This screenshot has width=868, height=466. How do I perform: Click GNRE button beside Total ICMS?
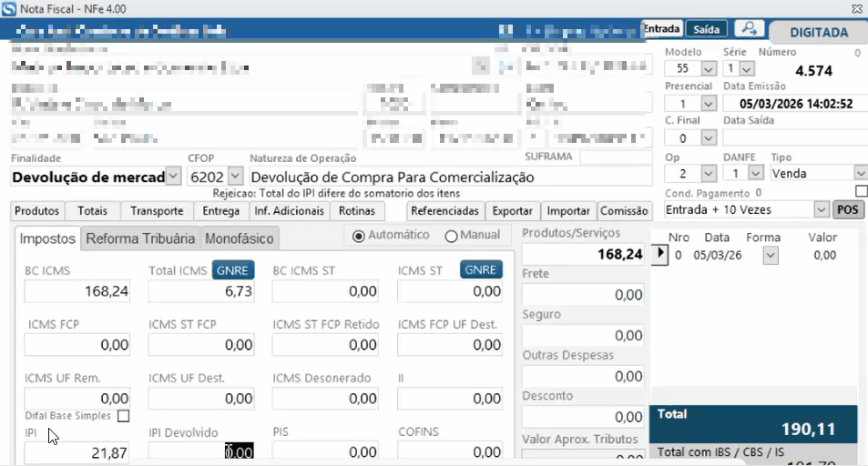click(x=234, y=269)
